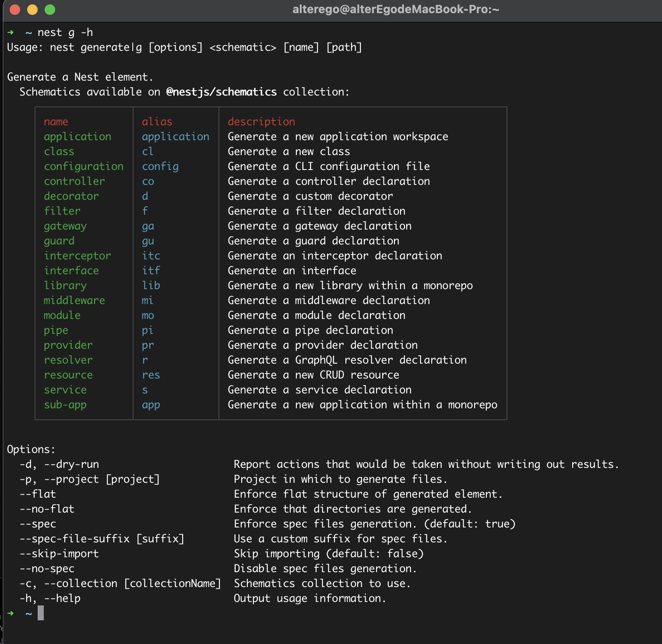
Task: Click the 'nest g -h' command text
Action: coord(65,32)
